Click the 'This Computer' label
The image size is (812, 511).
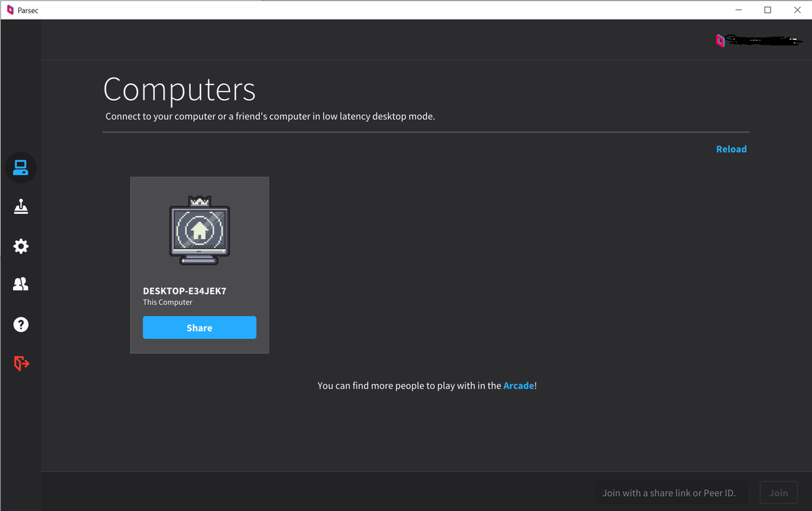[168, 303]
